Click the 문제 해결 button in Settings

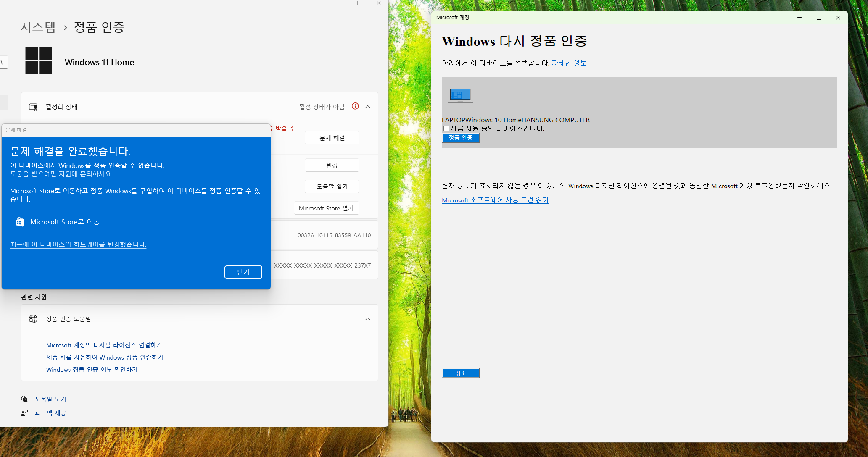click(x=332, y=138)
